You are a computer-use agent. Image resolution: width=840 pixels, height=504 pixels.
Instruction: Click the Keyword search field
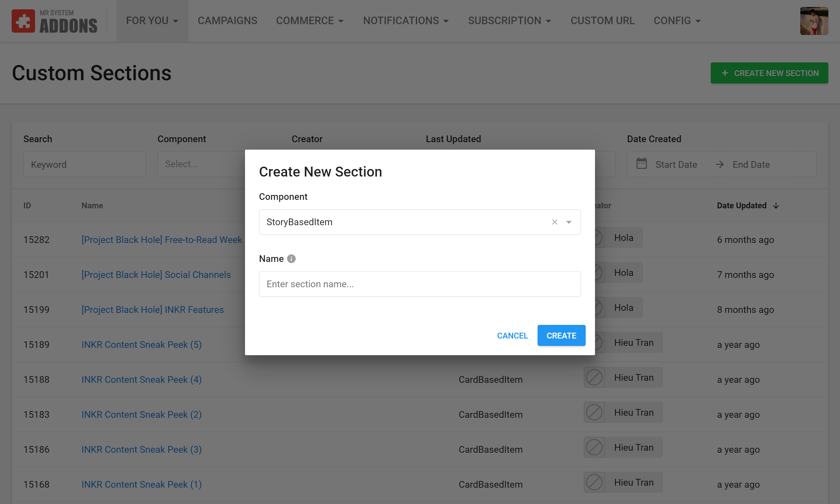point(84,164)
